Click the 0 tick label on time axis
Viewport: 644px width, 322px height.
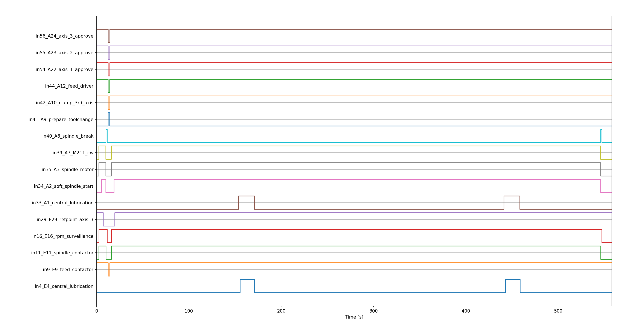[x=97, y=311]
